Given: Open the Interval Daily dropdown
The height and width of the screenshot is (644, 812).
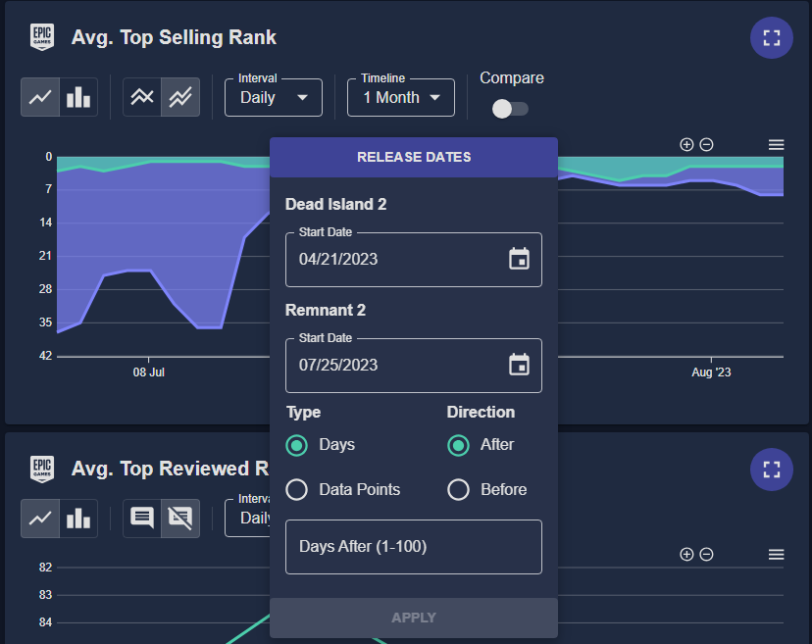Looking at the screenshot, I should coord(274,97).
